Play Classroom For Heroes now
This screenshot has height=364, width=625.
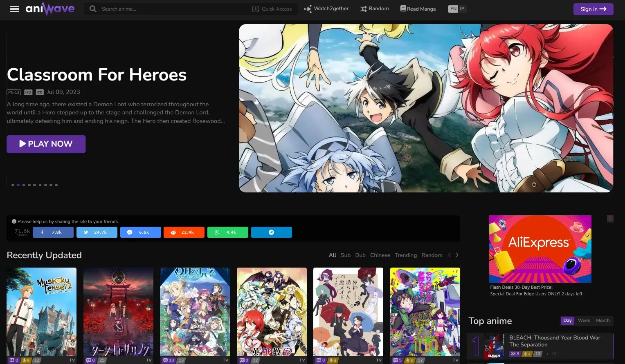tap(46, 144)
